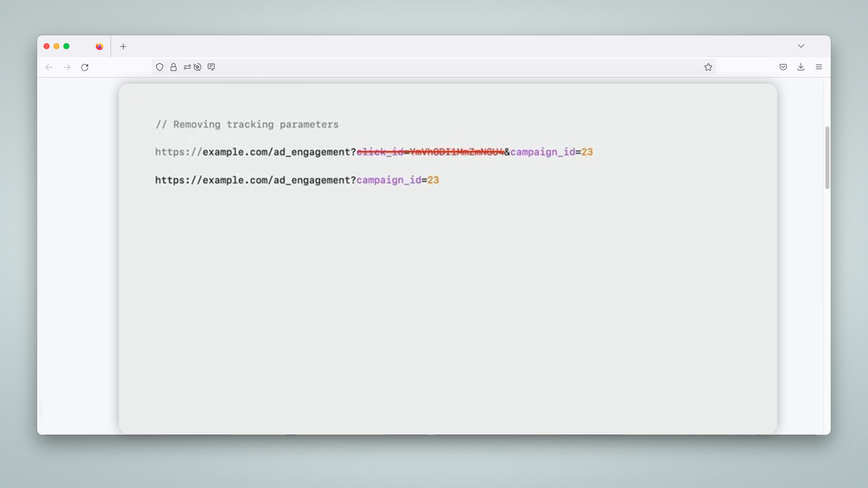Click the comment "// Removing tracking parameters"
The image size is (868, 488).
(247, 124)
